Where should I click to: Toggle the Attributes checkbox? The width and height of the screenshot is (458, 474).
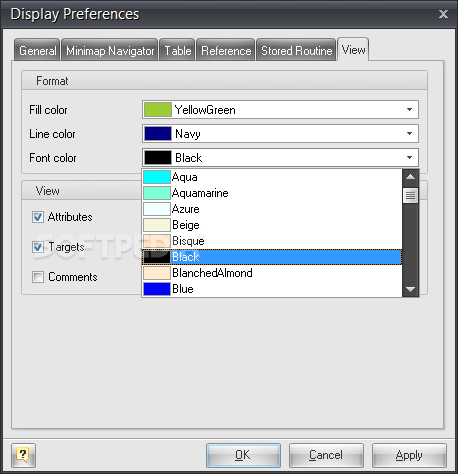coord(38,217)
